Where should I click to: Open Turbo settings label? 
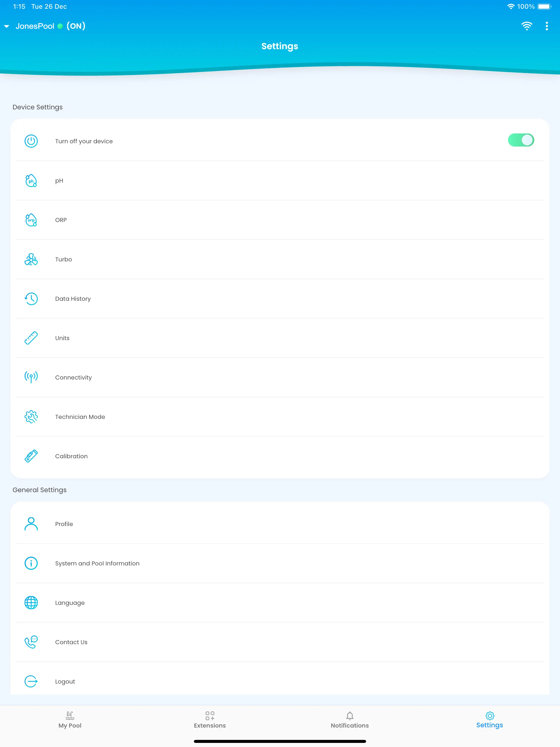pyautogui.click(x=63, y=259)
